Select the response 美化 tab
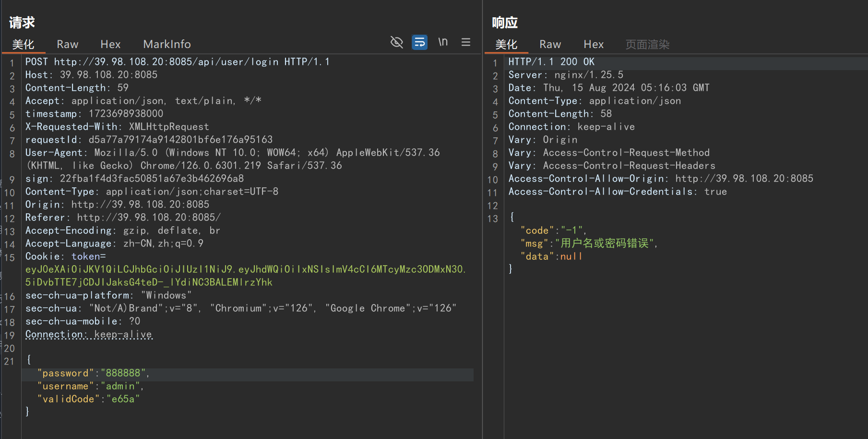This screenshot has height=439, width=868. 506,44
